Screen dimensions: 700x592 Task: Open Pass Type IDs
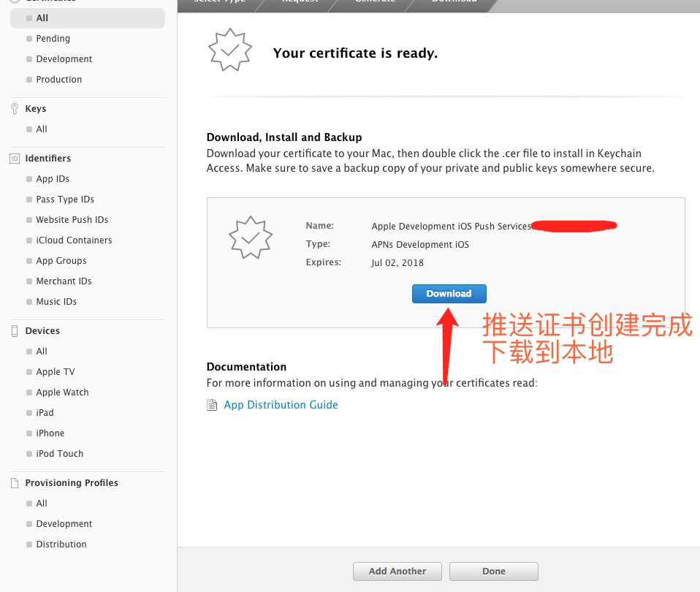click(x=65, y=200)
